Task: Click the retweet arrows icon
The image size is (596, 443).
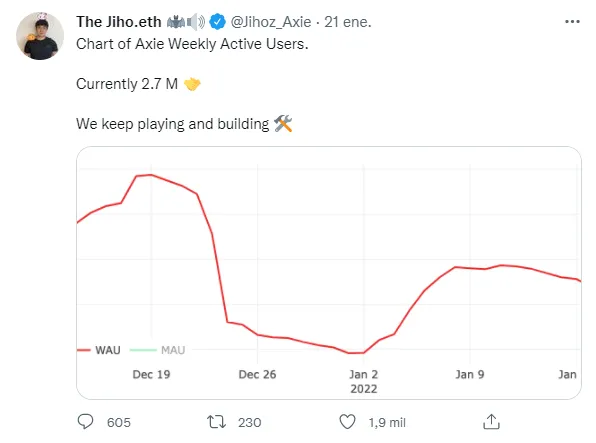Action: pyautogui.click(x=216, y=422)
